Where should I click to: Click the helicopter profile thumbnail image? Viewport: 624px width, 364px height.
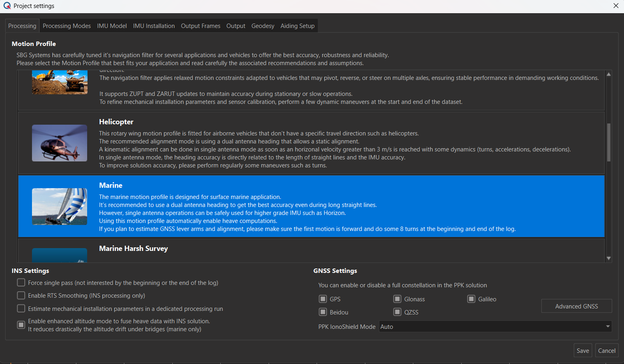60,143
